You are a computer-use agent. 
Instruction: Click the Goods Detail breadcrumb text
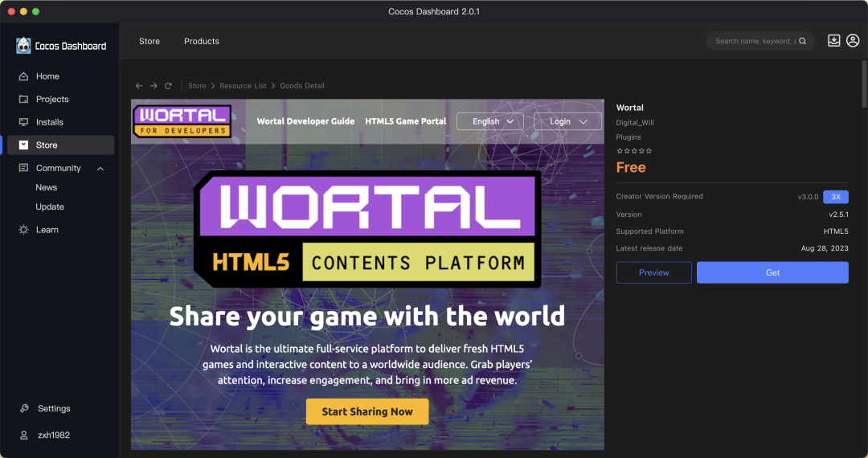302,86
